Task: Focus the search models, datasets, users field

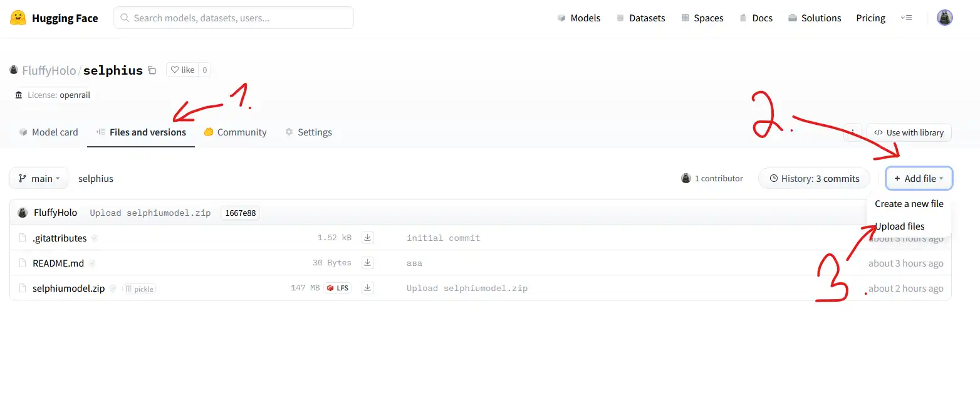Action: (x=234, y=18)
